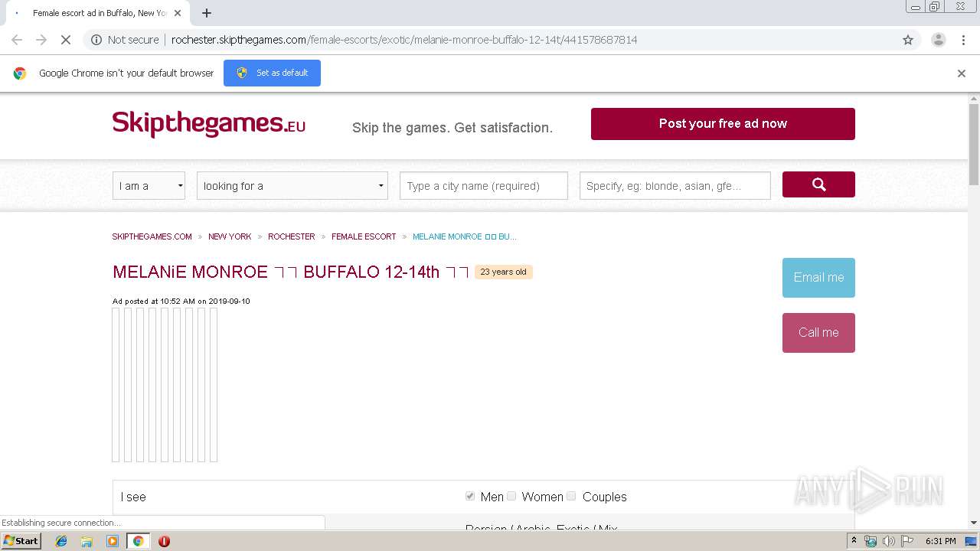Image resolution: width=980 pixels, height=551 pixels.
Task: Click the magnifier search button
Action: click(x=818, y=184)
